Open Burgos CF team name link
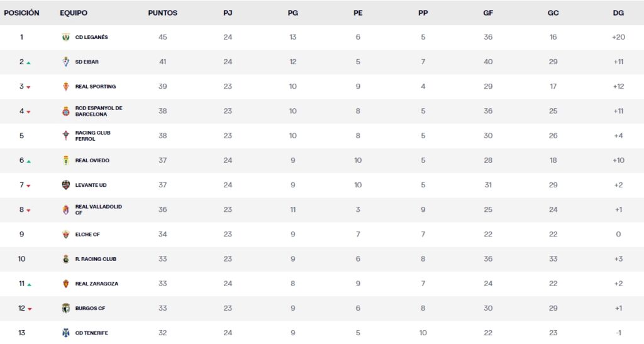This screenshot has width=644, height=344. (90, 308)
